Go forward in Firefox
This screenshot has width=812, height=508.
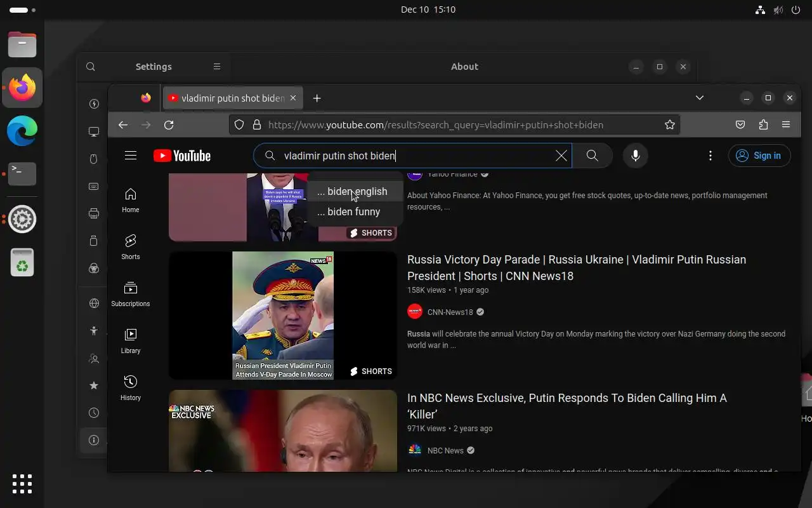[x=146, y=125]
